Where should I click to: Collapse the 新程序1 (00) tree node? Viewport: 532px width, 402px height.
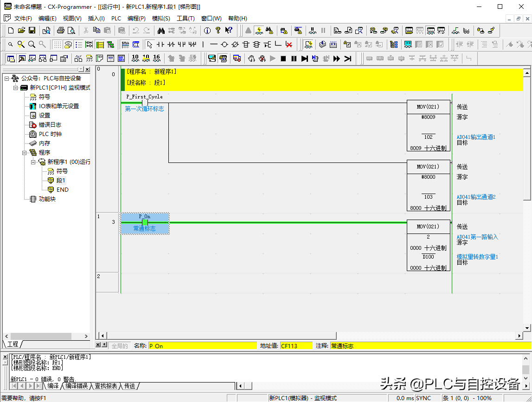(33, 162)
